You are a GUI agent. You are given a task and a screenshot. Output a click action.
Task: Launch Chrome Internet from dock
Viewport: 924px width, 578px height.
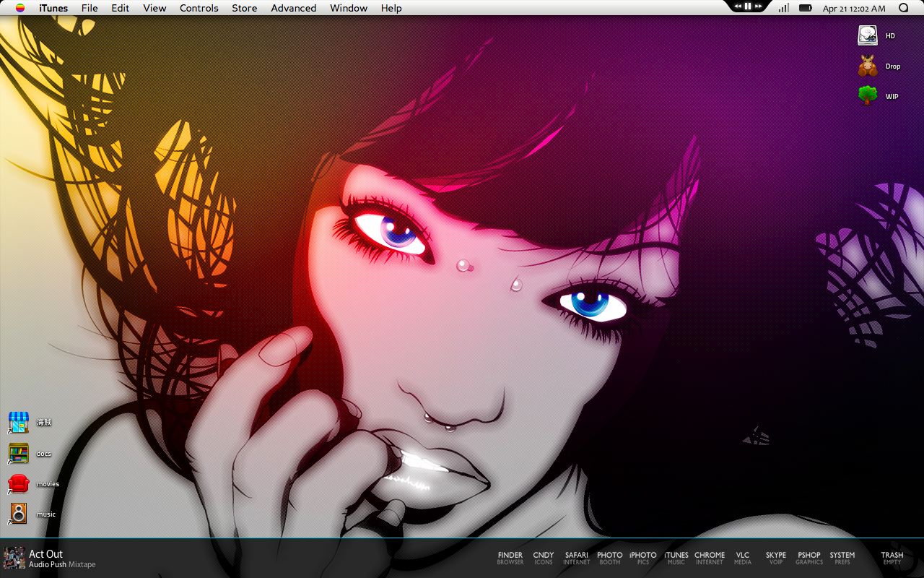(x=710, y=558)
